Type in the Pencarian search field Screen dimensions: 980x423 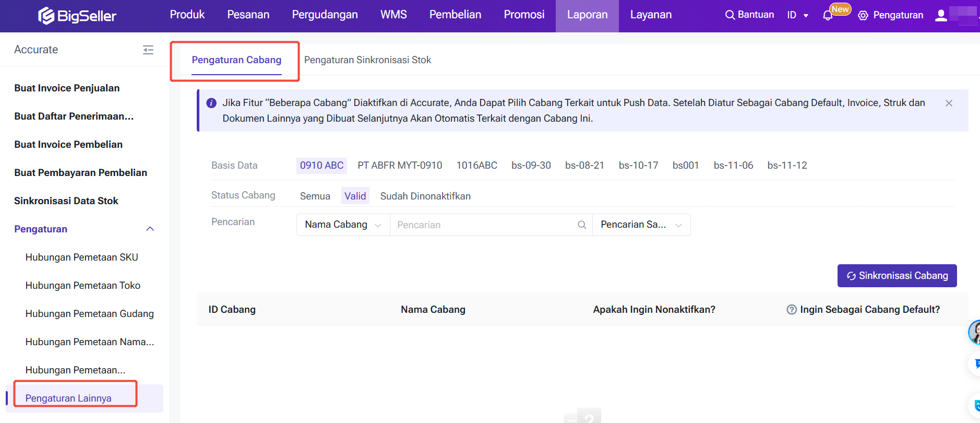tap(483, 225)
